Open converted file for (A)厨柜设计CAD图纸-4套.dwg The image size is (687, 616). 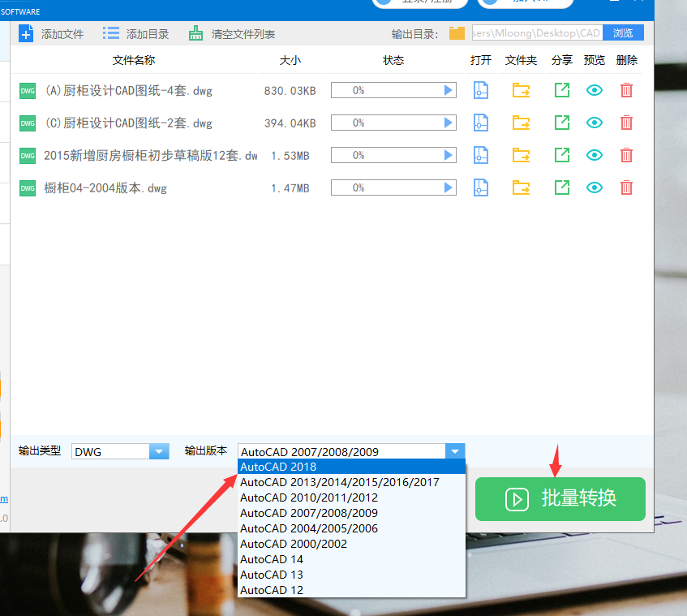pyautogui.click(x=481, y=90)
